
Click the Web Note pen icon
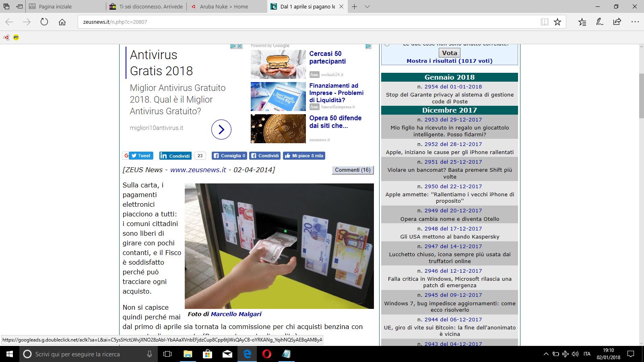click(600, 22)
